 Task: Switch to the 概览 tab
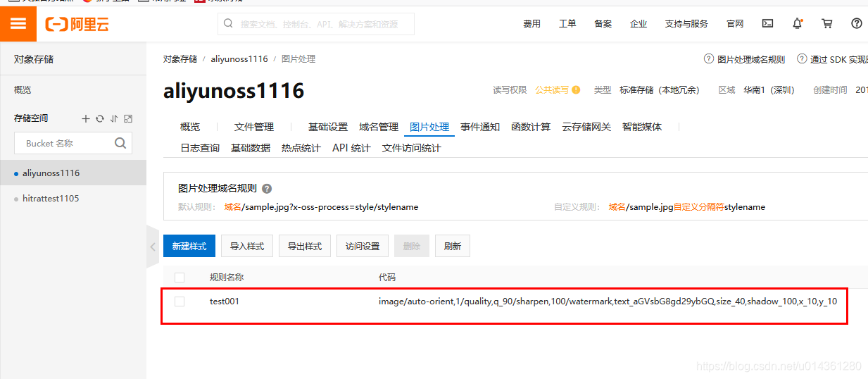190,127
